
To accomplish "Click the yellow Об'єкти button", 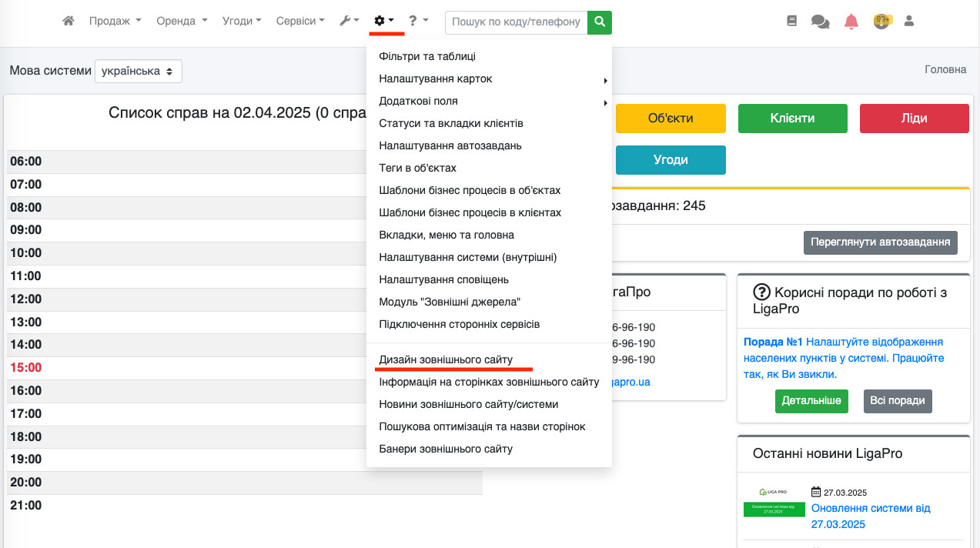I will click(x=671, y=119).
